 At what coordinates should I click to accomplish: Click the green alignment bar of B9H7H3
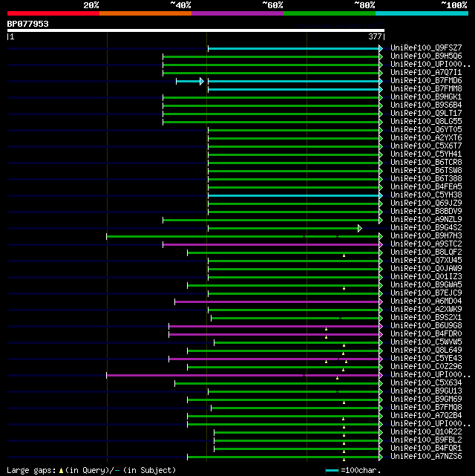243,236
